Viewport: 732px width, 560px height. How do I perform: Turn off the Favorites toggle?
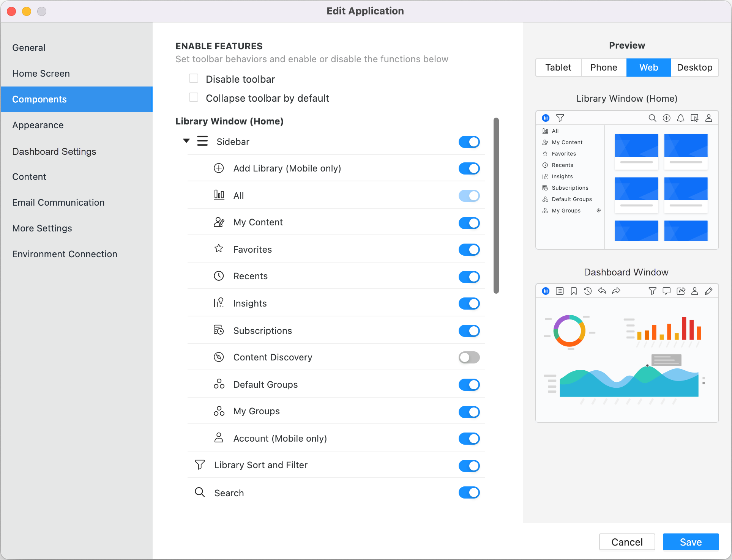pyautogui.click(x=469, y=250)
